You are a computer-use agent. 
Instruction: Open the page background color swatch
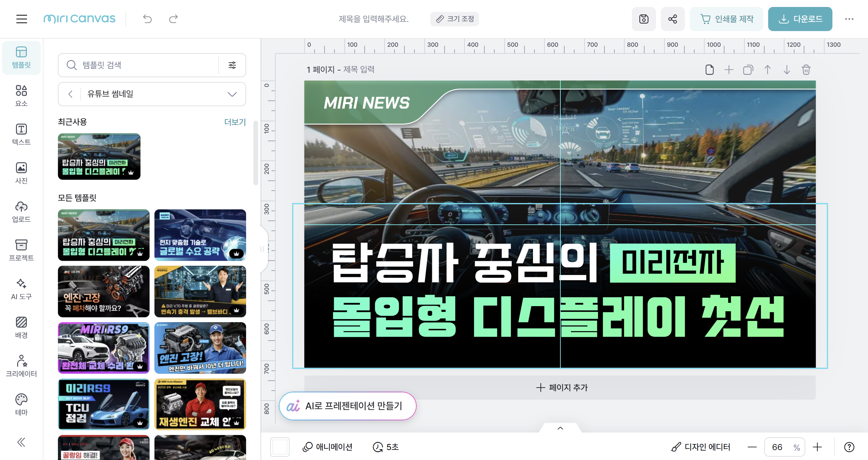click(x=280, y=447)
